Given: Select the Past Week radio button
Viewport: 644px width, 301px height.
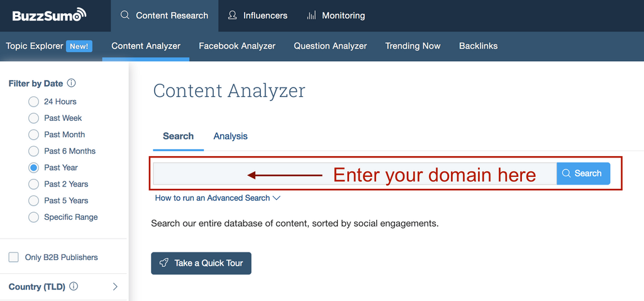Looking at the screenshot, I should (34, 118).
